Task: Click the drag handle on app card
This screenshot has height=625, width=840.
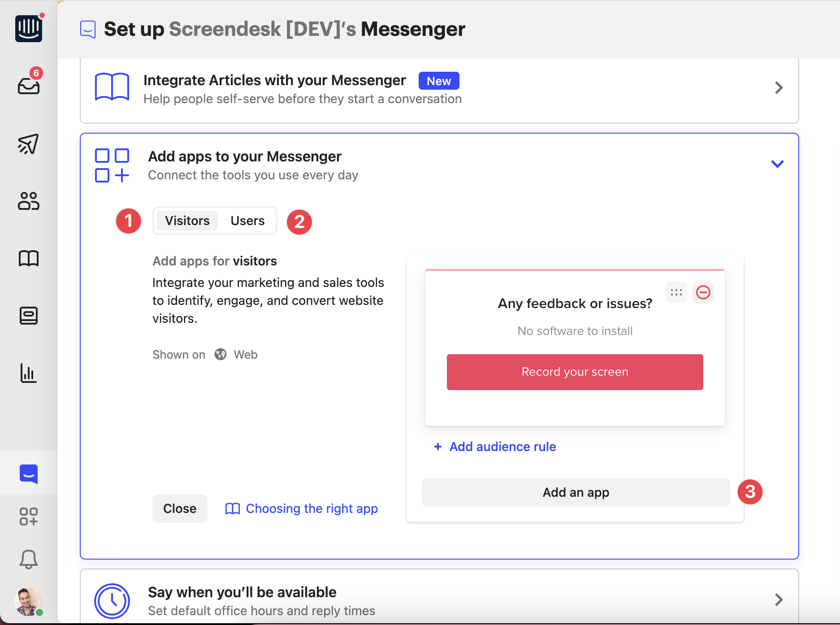Action: coord(676,292)
